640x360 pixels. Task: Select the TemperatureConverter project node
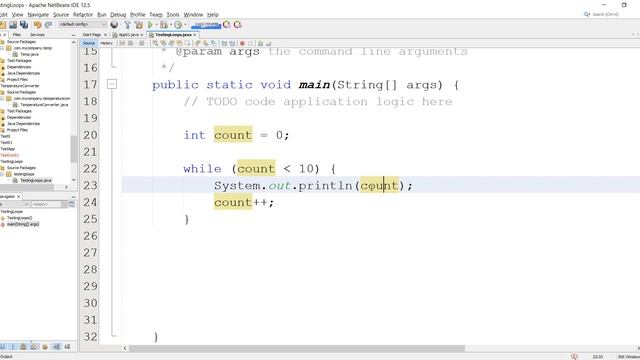tap(20, 86)
